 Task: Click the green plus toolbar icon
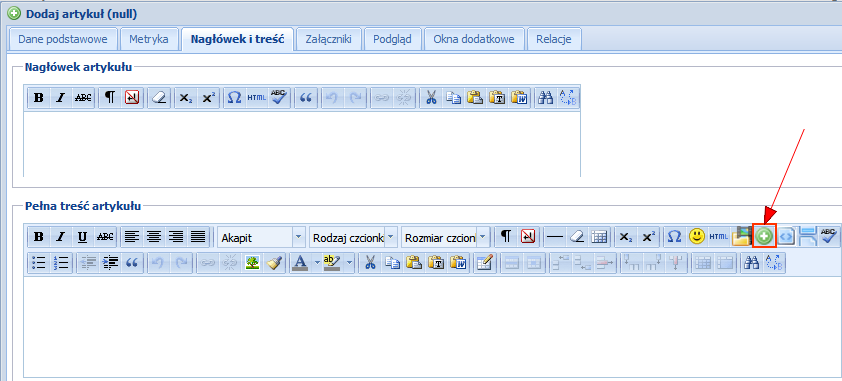pos(764,237)
